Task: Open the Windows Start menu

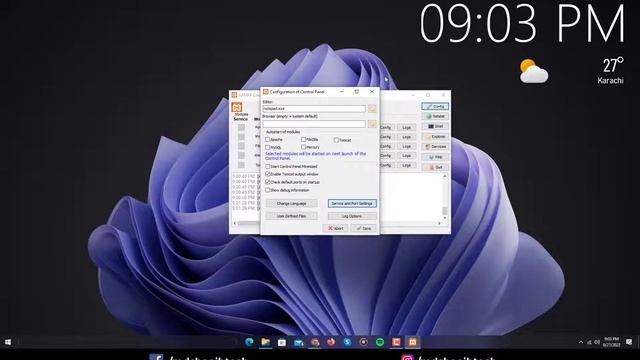Action: [8, 342]
